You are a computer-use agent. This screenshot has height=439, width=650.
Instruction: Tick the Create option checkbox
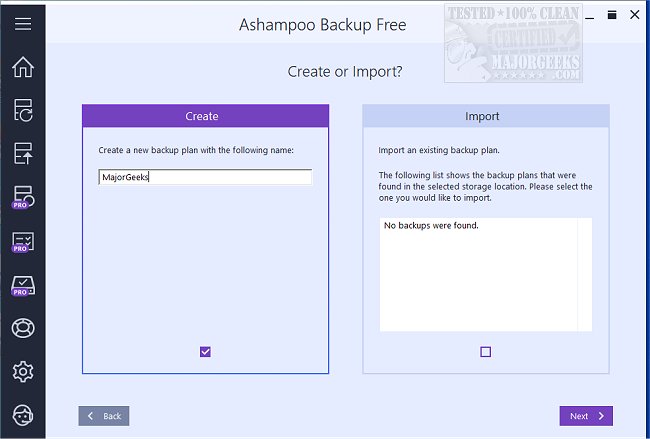[205, 352]
